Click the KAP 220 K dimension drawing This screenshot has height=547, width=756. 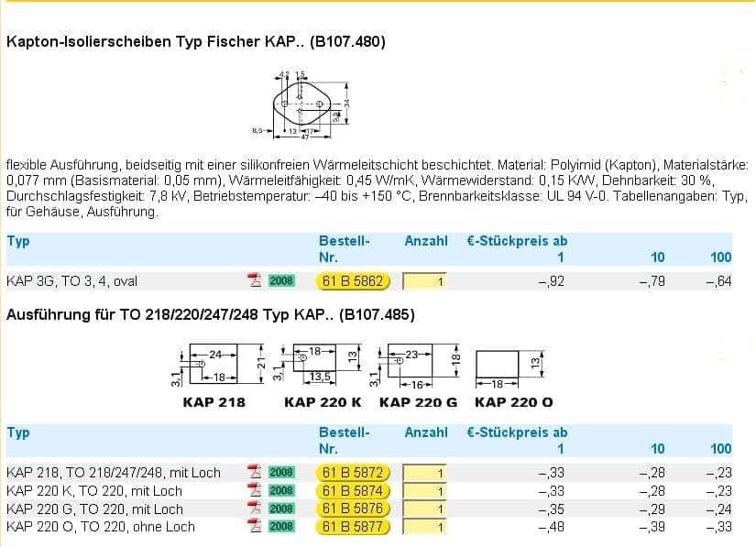pos(317,364)
